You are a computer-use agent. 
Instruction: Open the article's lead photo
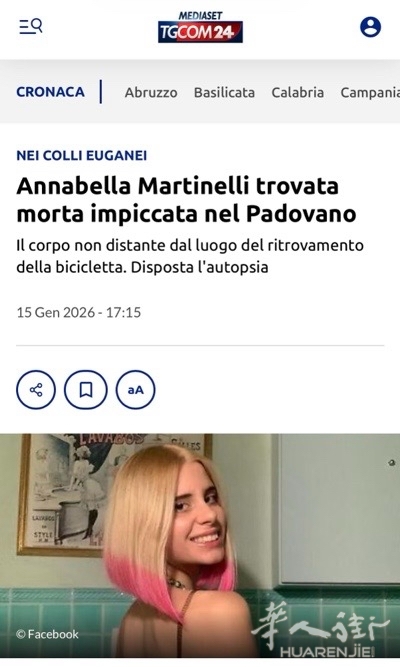click(200, 546)
